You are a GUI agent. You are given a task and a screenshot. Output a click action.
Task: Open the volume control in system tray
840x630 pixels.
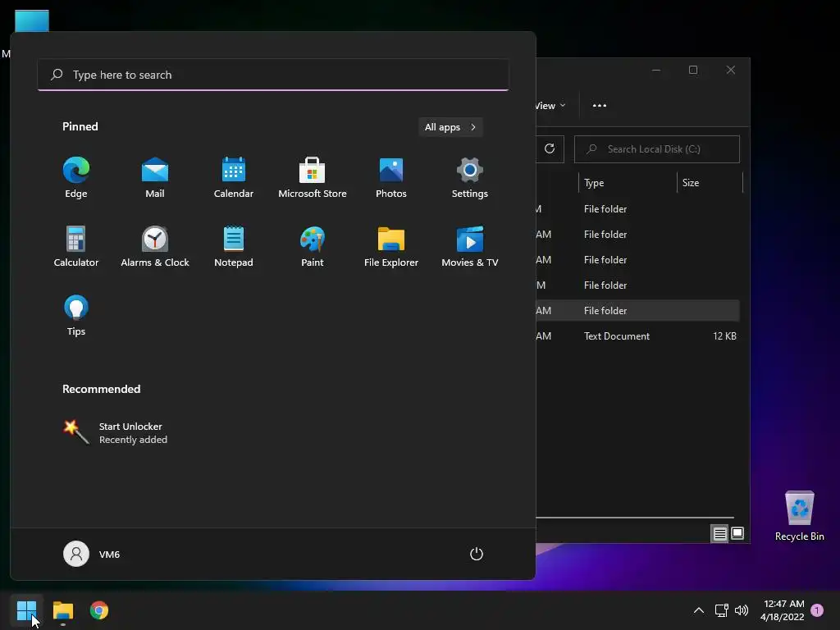[x=742, y=610]
